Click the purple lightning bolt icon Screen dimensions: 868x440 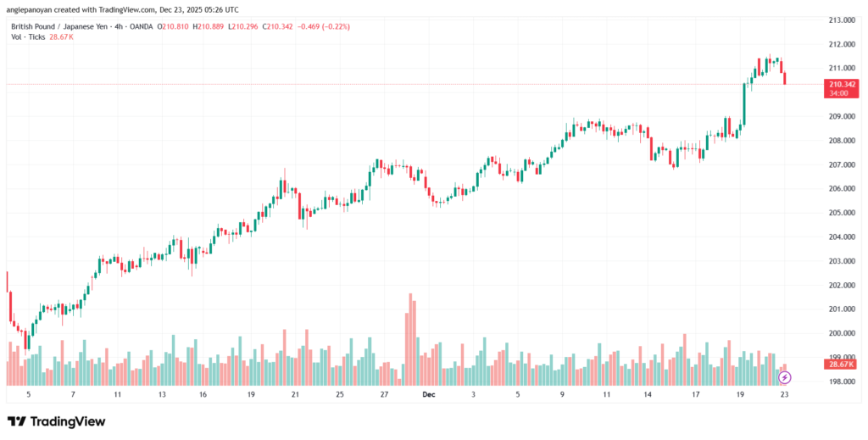click(784, 376)
